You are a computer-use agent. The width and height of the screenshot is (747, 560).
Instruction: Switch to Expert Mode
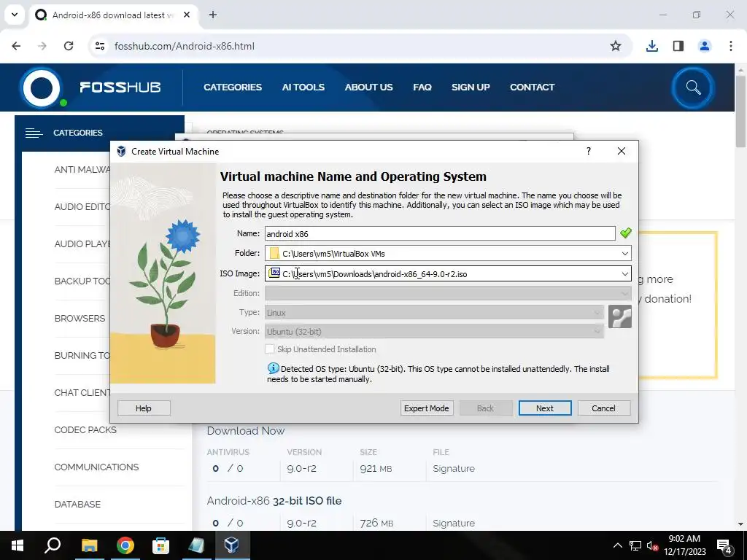[x=426, y=408]
